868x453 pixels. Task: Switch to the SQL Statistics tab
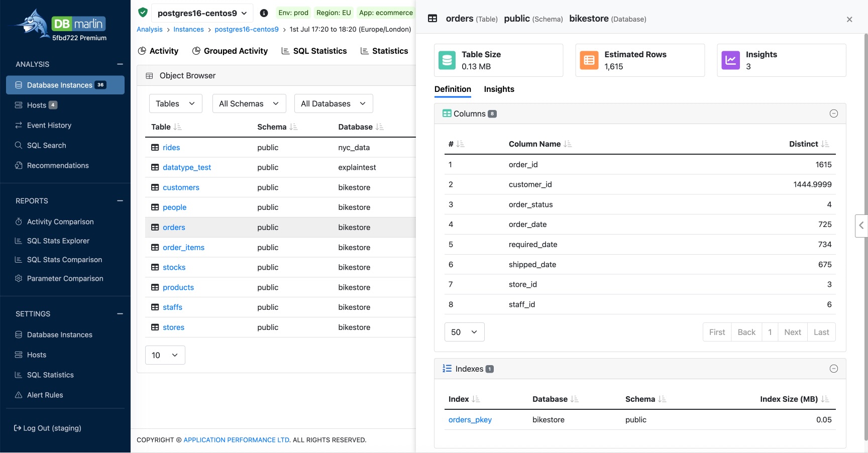pos(314,51)
